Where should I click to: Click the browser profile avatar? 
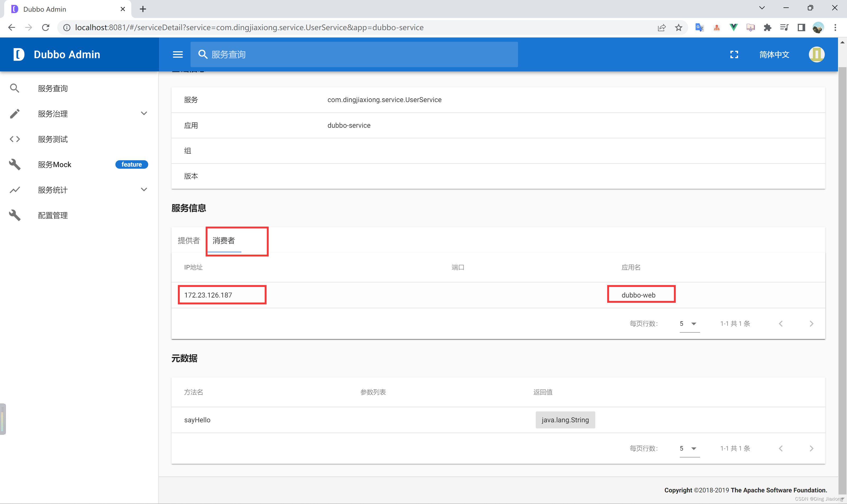818,28
